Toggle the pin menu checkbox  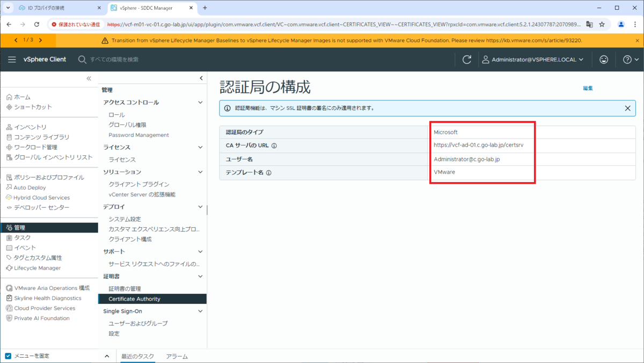[8, 356]
